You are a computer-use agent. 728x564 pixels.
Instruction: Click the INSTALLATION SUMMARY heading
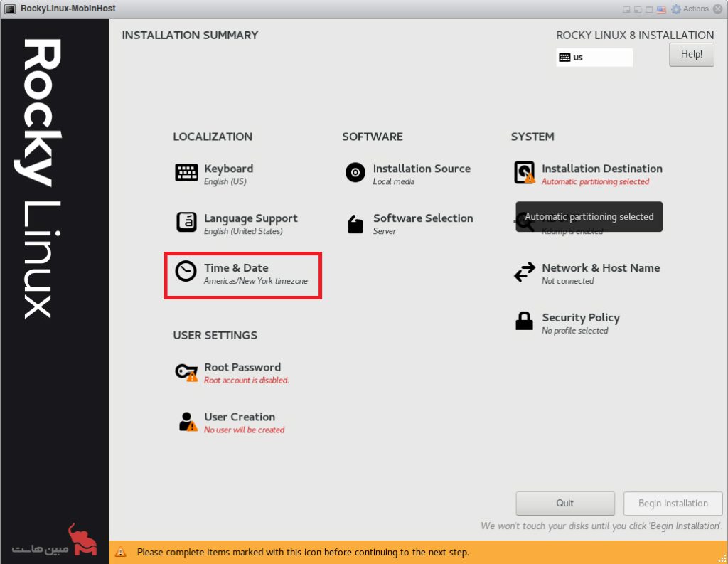[190, 36]
